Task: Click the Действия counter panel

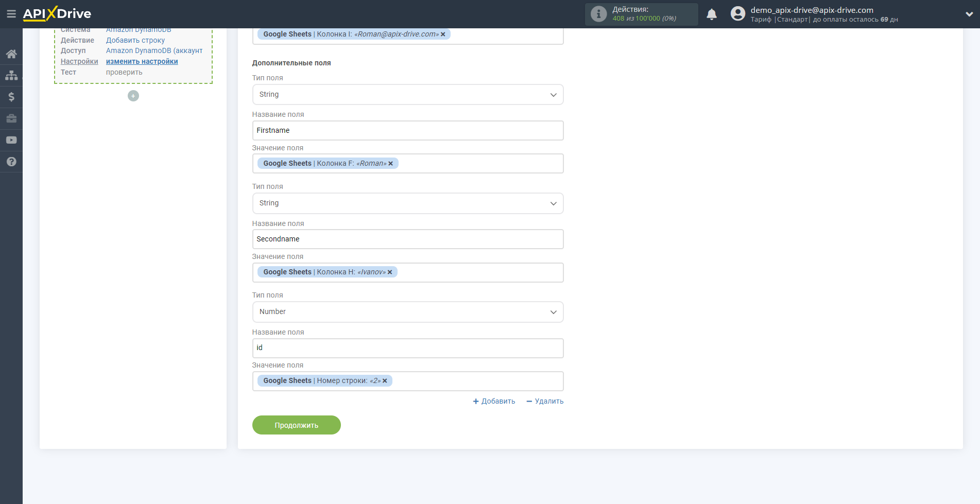Action: tap(642, 14)
